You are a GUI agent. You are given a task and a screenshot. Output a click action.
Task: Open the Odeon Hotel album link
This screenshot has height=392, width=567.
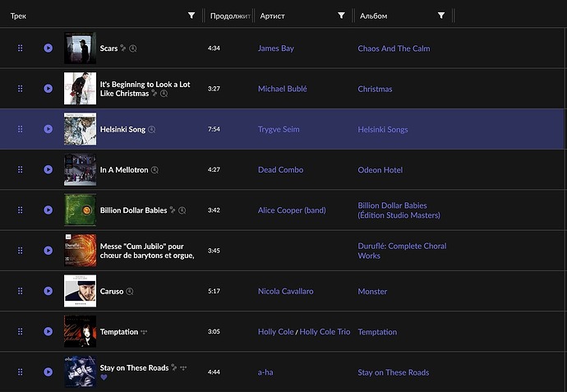click(x=380, y=170)
